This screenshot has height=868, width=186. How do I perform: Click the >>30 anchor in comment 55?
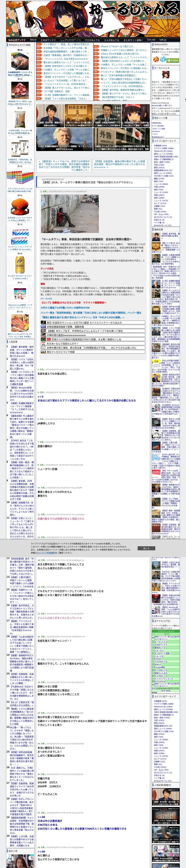41,817
